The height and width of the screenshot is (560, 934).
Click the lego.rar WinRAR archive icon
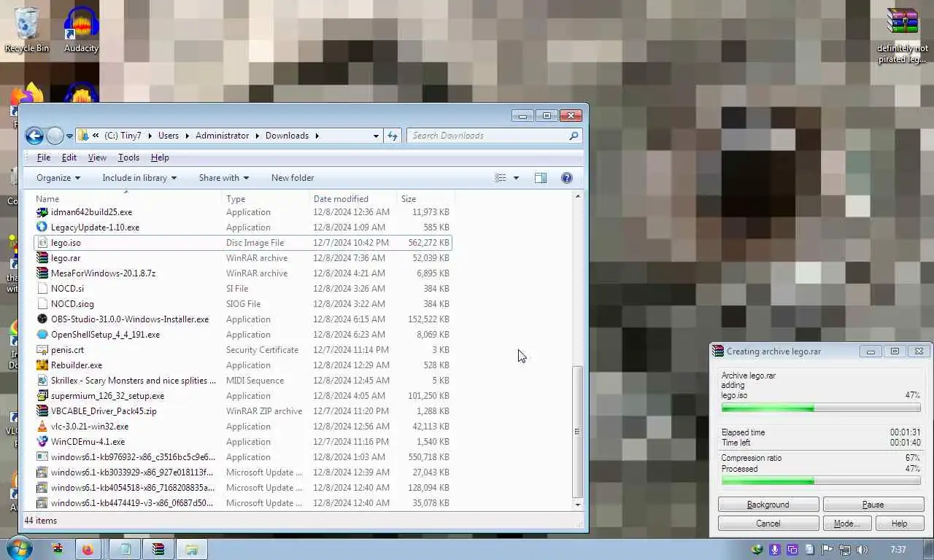point(42,258)
